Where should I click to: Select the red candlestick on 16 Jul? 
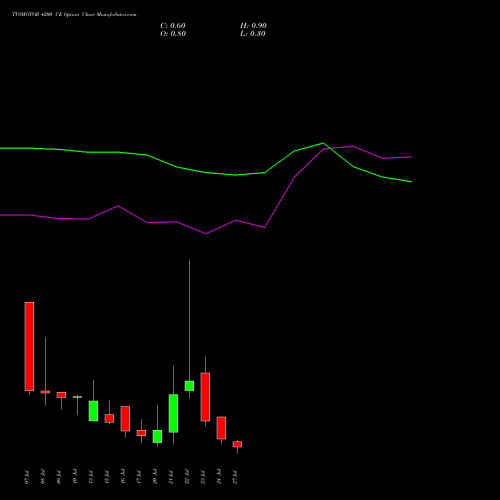125,419
